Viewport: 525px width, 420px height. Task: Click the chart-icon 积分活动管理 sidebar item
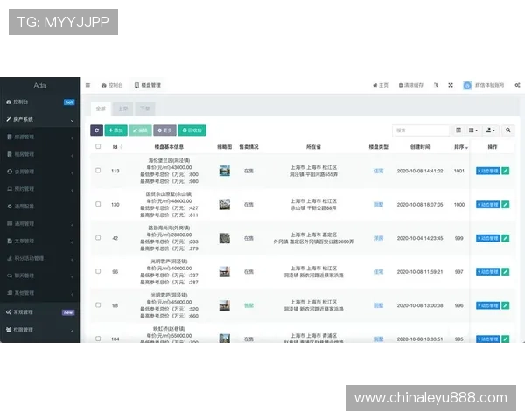(x=40, y=258)
